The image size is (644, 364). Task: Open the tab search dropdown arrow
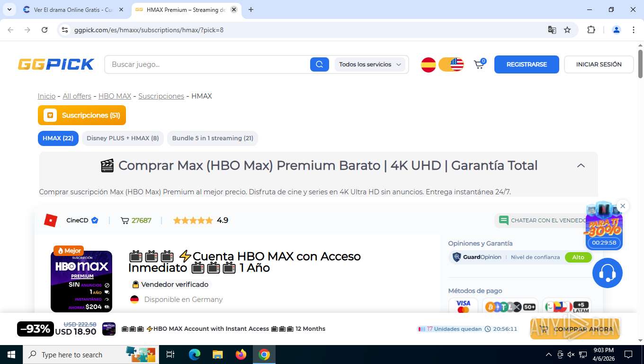pyautogui.click(x=9, y=9)
